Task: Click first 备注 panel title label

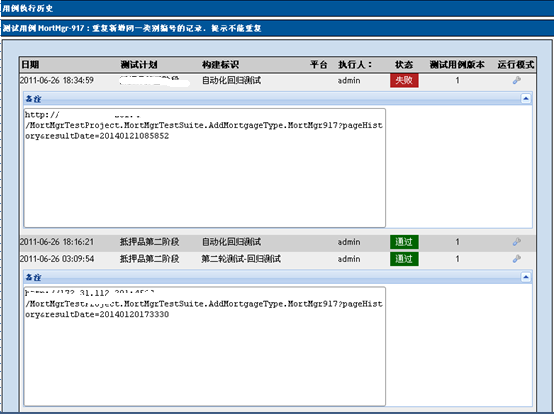Action: pos(34,99)
